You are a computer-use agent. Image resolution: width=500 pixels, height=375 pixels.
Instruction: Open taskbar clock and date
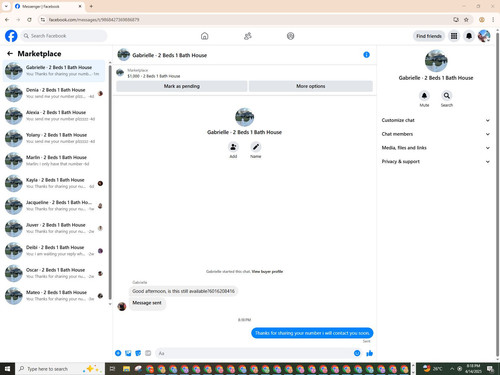(x=473, y=369)
